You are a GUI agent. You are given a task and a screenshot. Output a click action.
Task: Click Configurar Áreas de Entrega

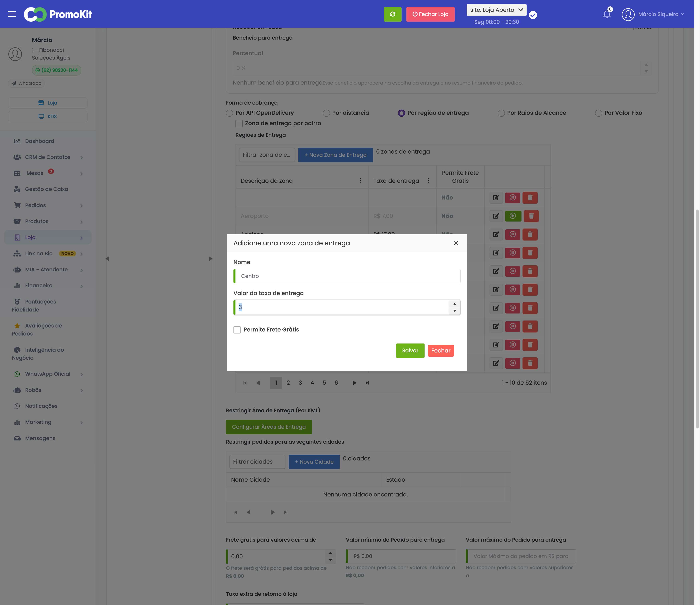269,427
